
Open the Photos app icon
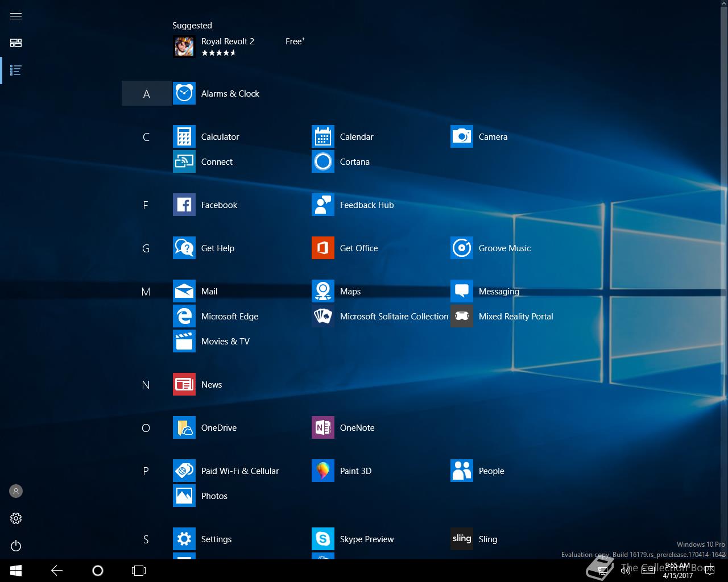[184, 496]
